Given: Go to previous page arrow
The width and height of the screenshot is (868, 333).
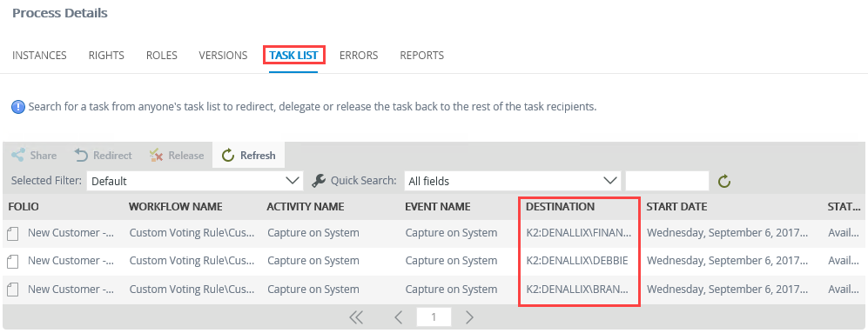Looking at the screenshot, I should [x=398, y=317].
